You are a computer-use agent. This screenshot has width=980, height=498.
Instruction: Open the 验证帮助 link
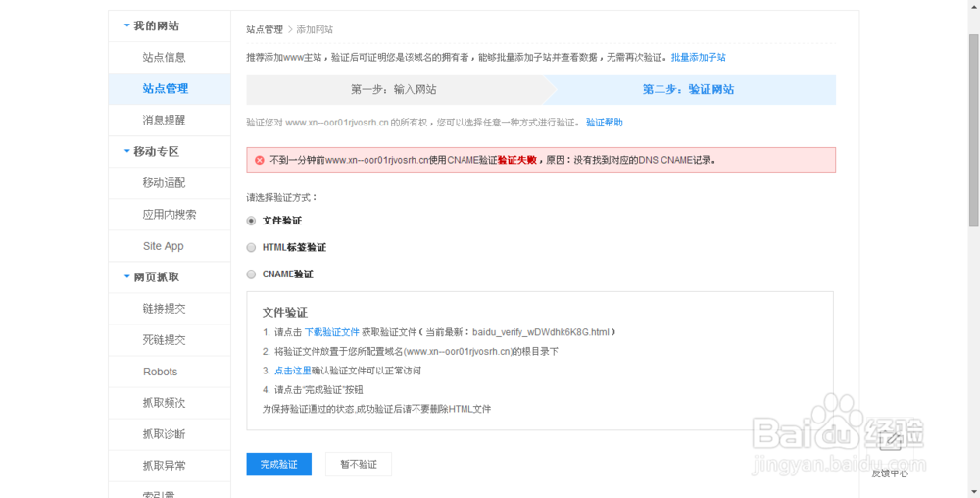point(604,123)
